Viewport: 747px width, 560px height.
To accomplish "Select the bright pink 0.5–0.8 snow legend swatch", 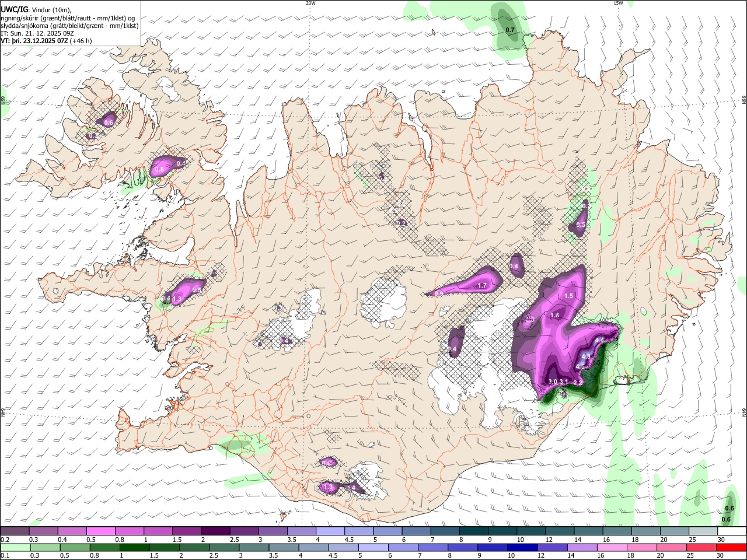I will tap(102, 531).
